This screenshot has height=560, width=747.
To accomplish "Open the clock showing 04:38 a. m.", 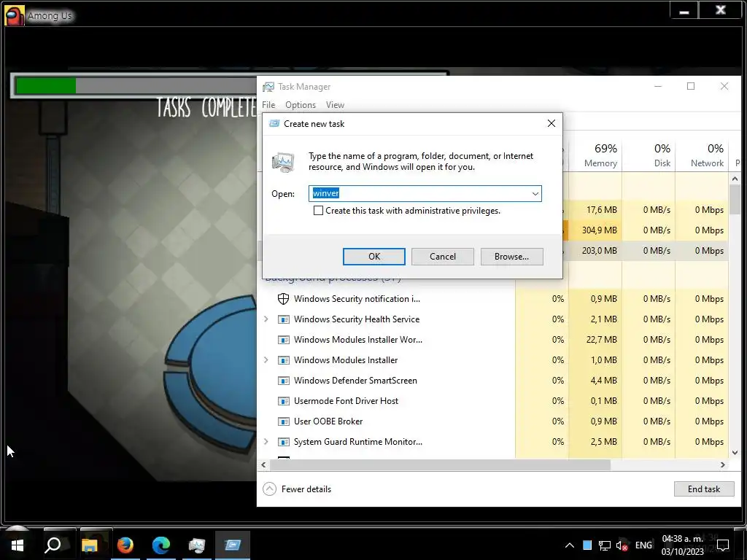I will coord(682,545).
